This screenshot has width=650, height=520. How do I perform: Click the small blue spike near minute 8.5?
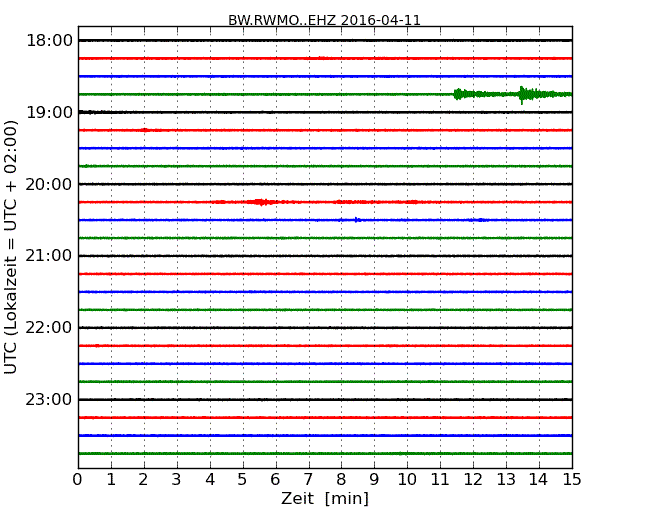(357, 220)
